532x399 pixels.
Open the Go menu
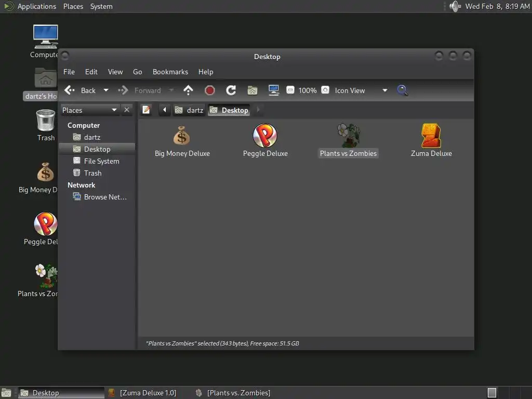137,72
